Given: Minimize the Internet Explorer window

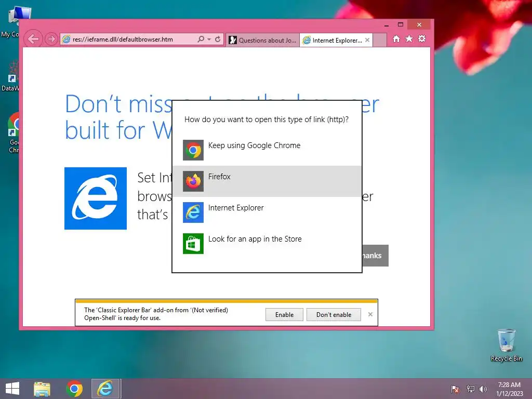Looking at the screenshot, I should pyautogui.click(x=387, y=25).
